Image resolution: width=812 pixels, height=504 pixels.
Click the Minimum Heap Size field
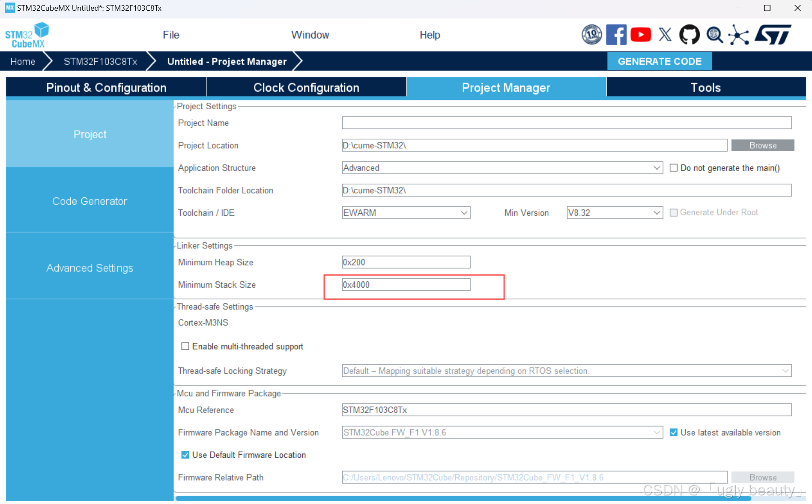[x=406, y=262]
